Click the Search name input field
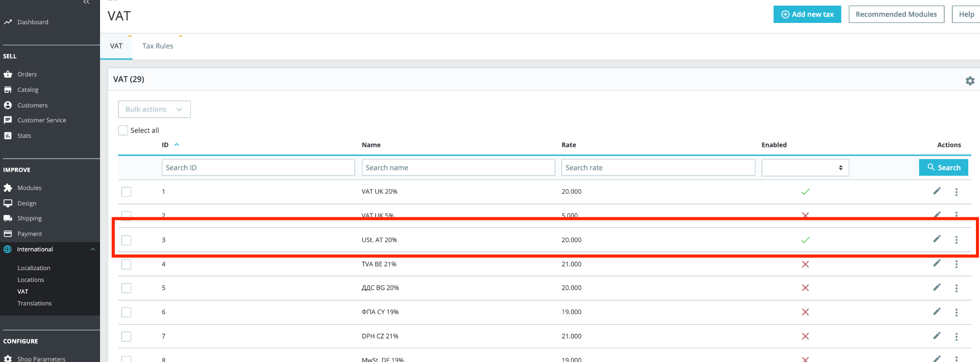This screenshot has height=362, width=980. coord(458,168)
